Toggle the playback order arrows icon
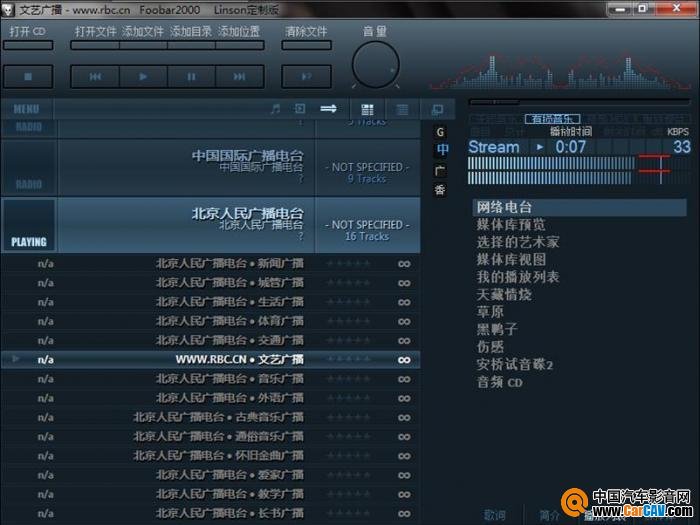This screenshot has height=525, width=700. [329, 108]
